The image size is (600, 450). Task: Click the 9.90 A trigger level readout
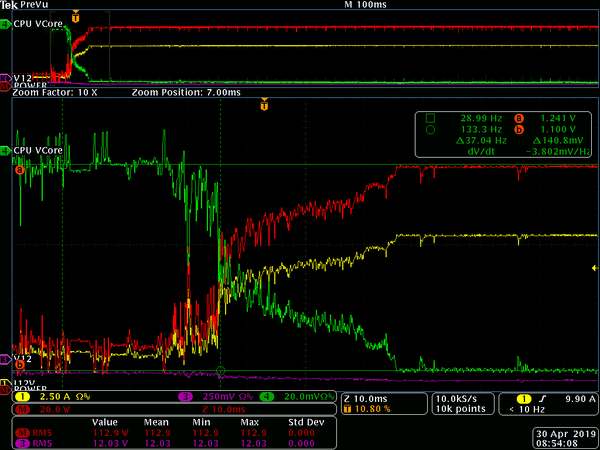coord(580,399)
